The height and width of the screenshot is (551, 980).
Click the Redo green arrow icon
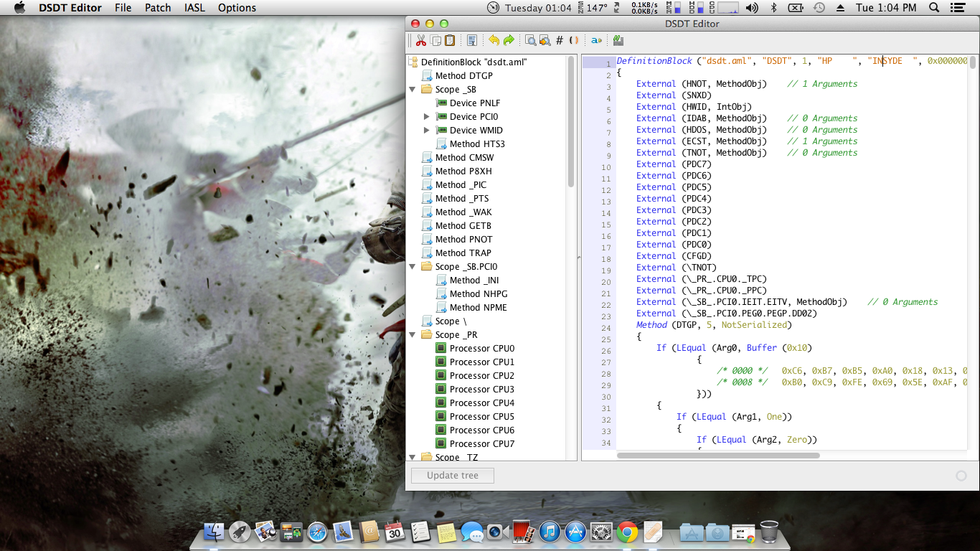pyautogui.click(x=509, y=40)
